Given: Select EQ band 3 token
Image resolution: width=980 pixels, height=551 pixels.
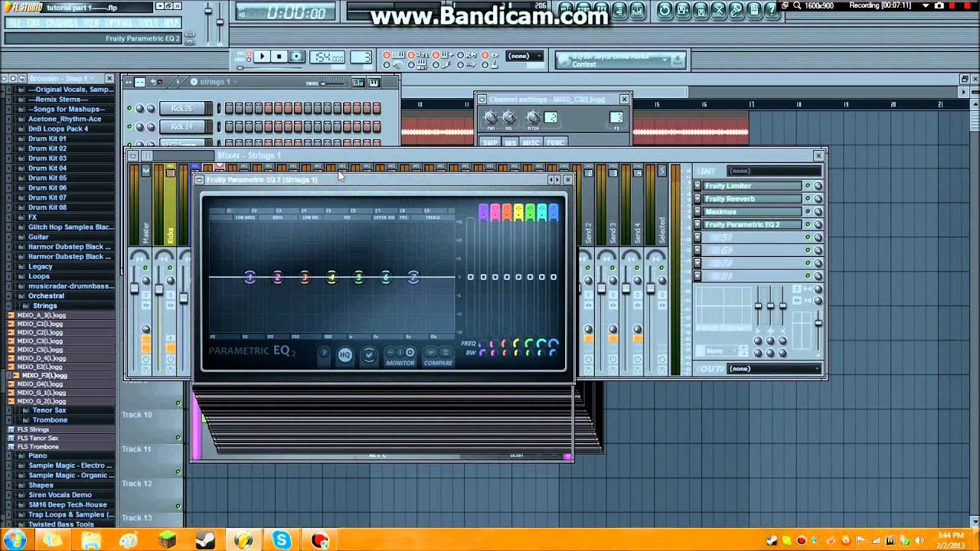Looking at the screenshot, I should click(x=305, y=277).
